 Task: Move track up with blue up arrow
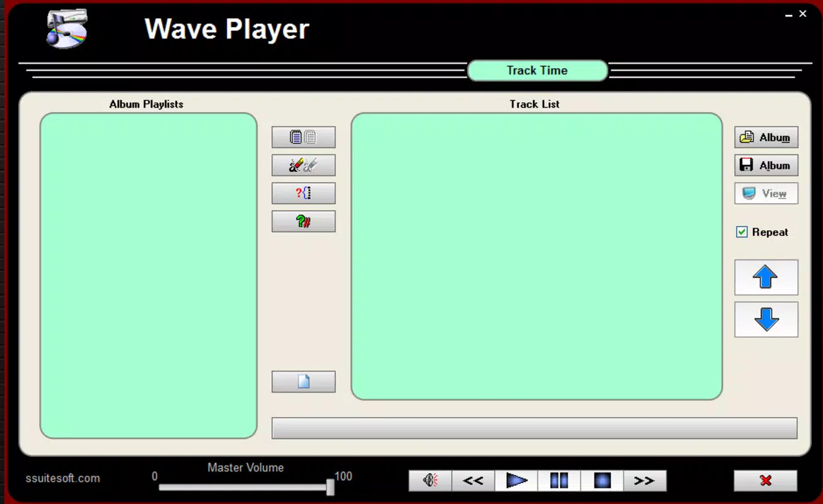tap(766, 277)
